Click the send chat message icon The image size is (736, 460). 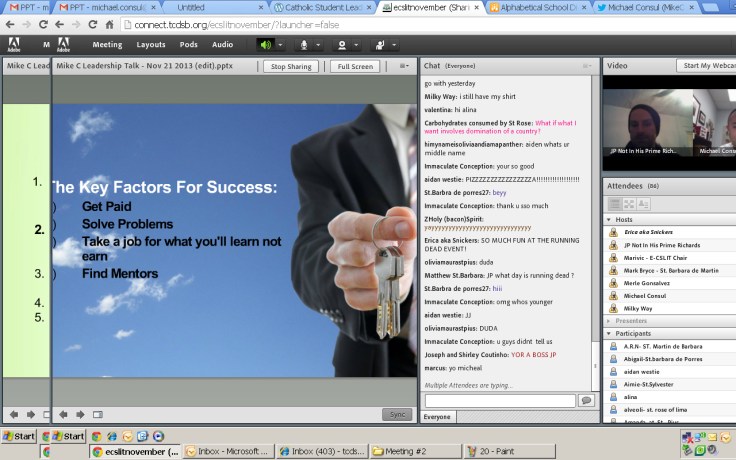pyautogui.click(x=586, y=400)
